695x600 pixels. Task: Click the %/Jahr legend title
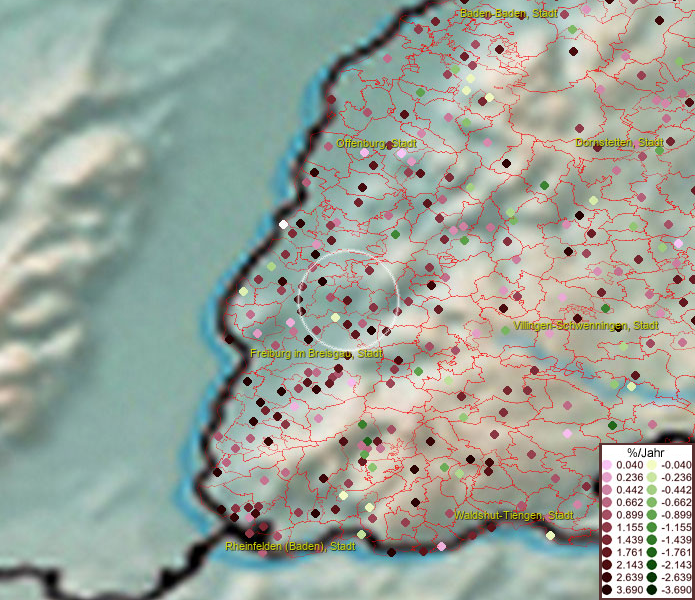(x=646, y=452)
